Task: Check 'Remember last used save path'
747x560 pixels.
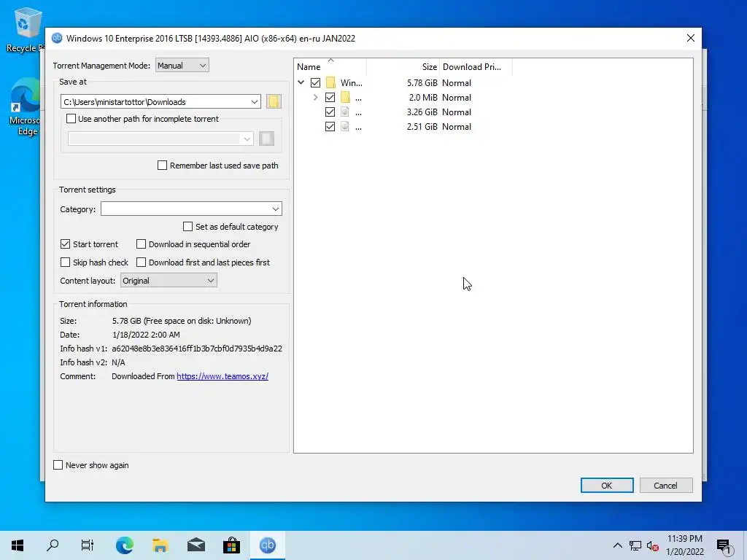Action: pos(162,166)
